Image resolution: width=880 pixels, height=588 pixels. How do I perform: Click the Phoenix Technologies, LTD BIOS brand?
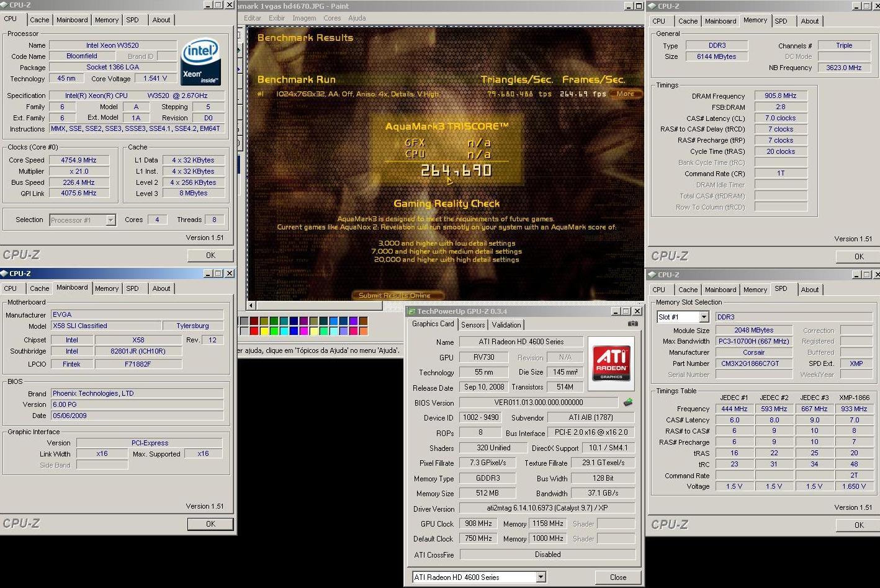[x=137, y=393]
